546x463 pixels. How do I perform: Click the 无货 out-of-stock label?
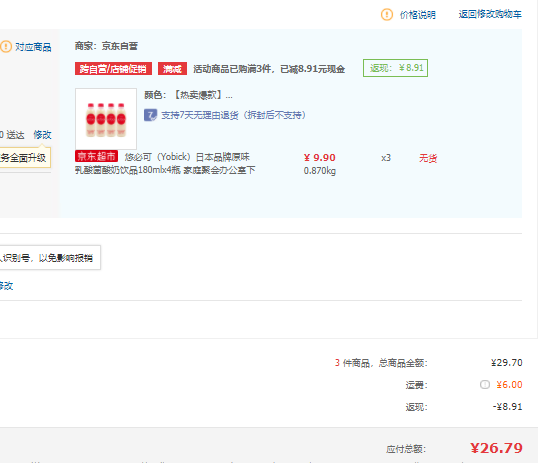point(428,158)
